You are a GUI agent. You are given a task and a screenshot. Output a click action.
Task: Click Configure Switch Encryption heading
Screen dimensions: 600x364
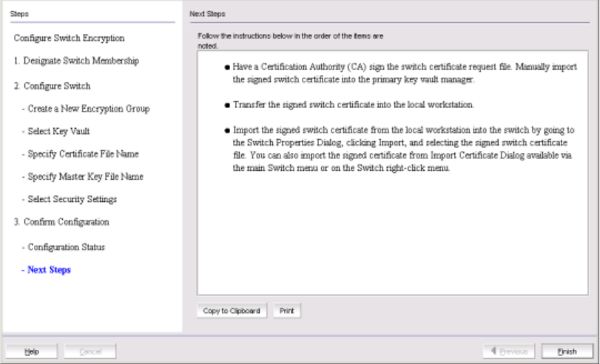coord(70,38)
